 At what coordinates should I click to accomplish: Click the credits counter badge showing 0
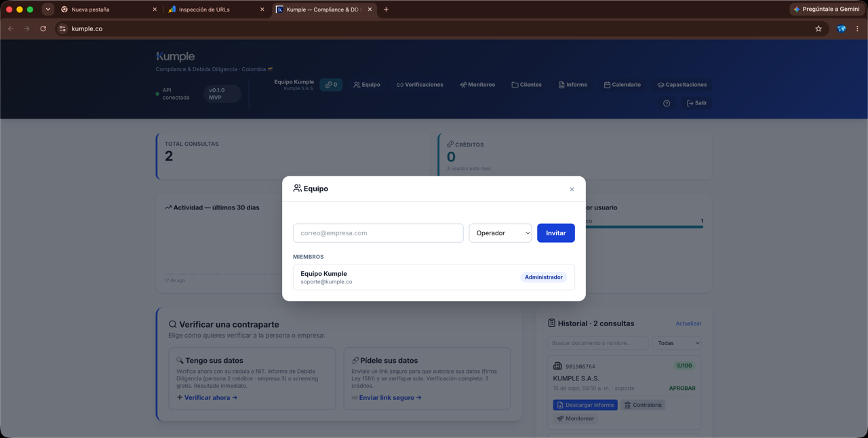pos(331,85)
